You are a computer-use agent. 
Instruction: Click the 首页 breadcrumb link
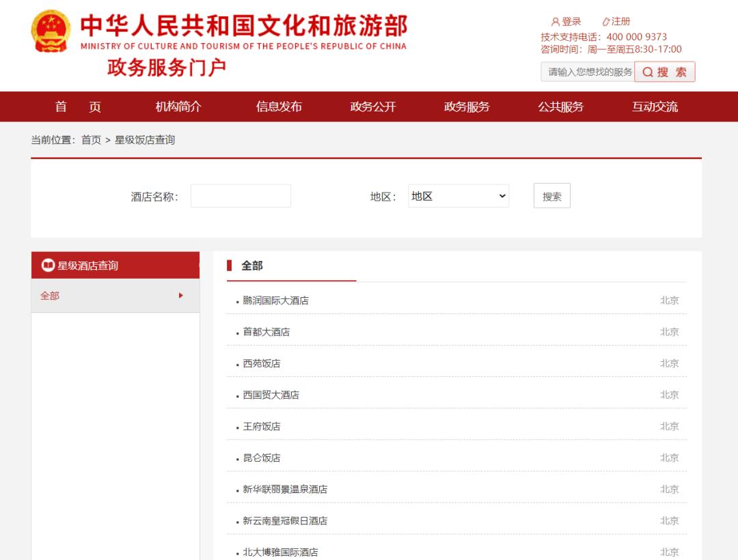(91, 140)
